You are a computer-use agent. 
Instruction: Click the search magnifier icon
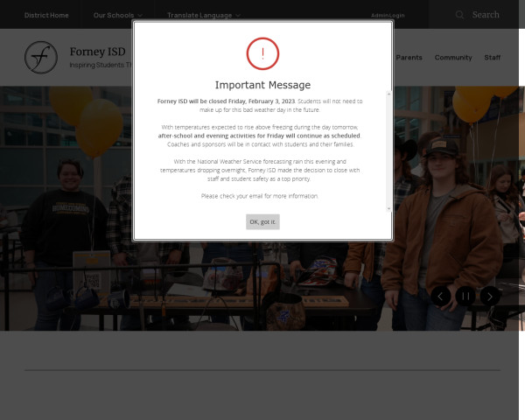tap(460, 15)
